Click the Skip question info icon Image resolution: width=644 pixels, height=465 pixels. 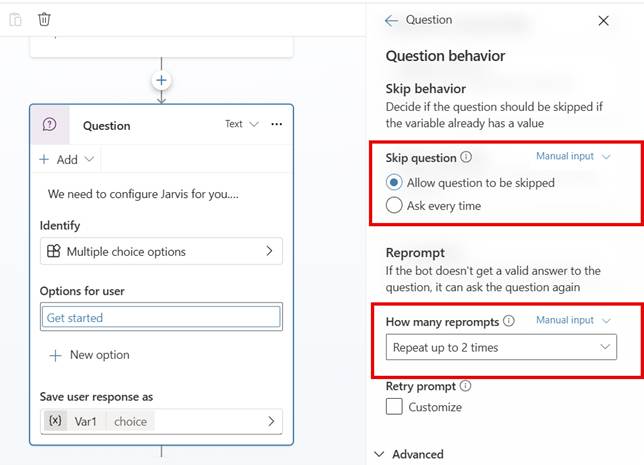coord(467,157)
